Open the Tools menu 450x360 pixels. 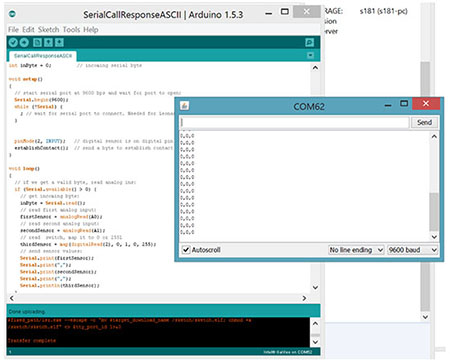[x=71, y=30]
